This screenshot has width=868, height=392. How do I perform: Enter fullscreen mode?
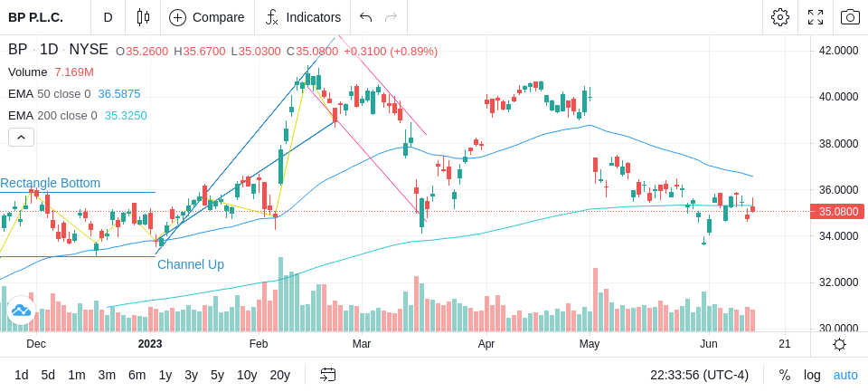[x=816, y=17]
